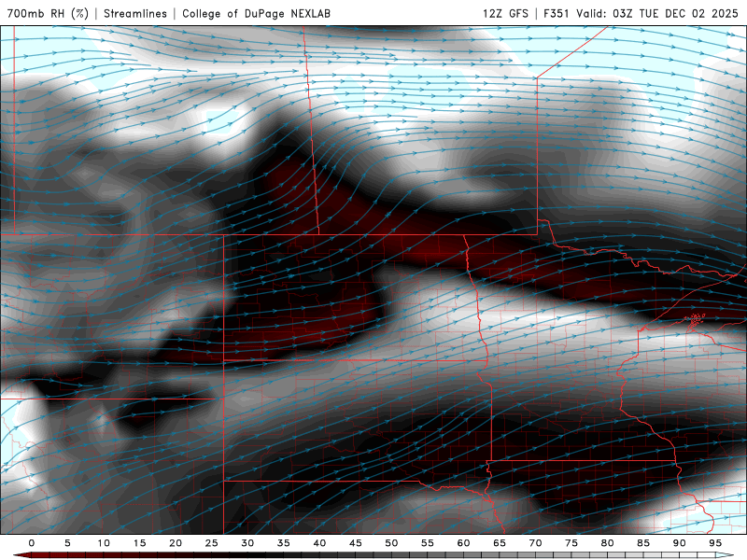
Task: Select the "30" colorbar tick label
Action: coord(247,543)
